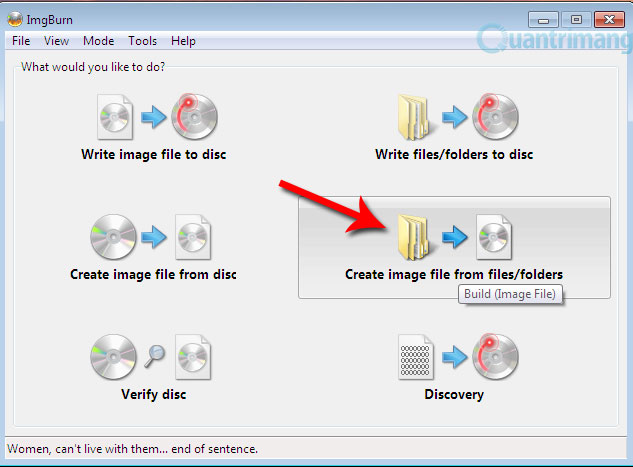
Task: Click the image file icon above Write image file to disc
Action: pyautogui.click(x=115, y=117)
